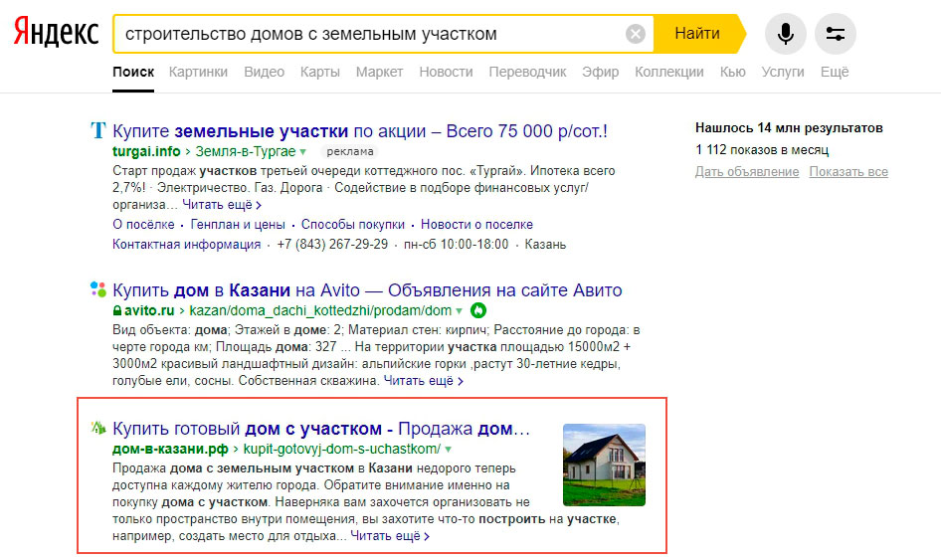Viewport: 941px width, 560px height.
Task: Clear the search query with X icon
Action: [x=635, y=34]
